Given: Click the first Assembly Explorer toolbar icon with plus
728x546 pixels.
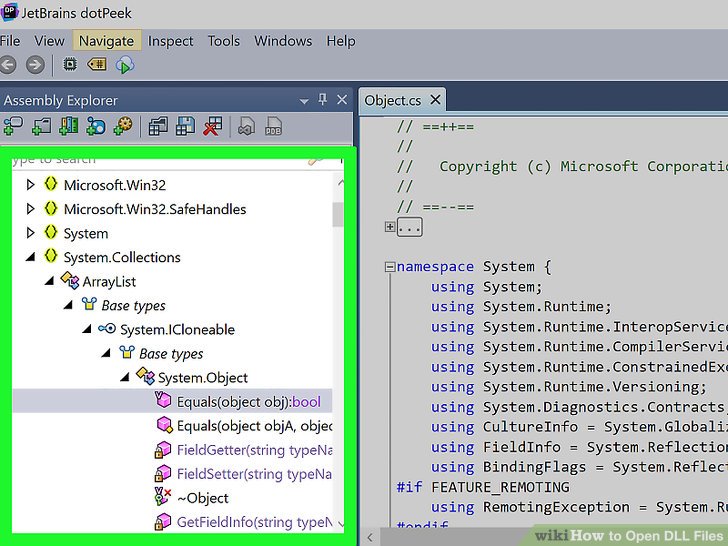Looking at the screenshot, I should [x=13, y=126].
